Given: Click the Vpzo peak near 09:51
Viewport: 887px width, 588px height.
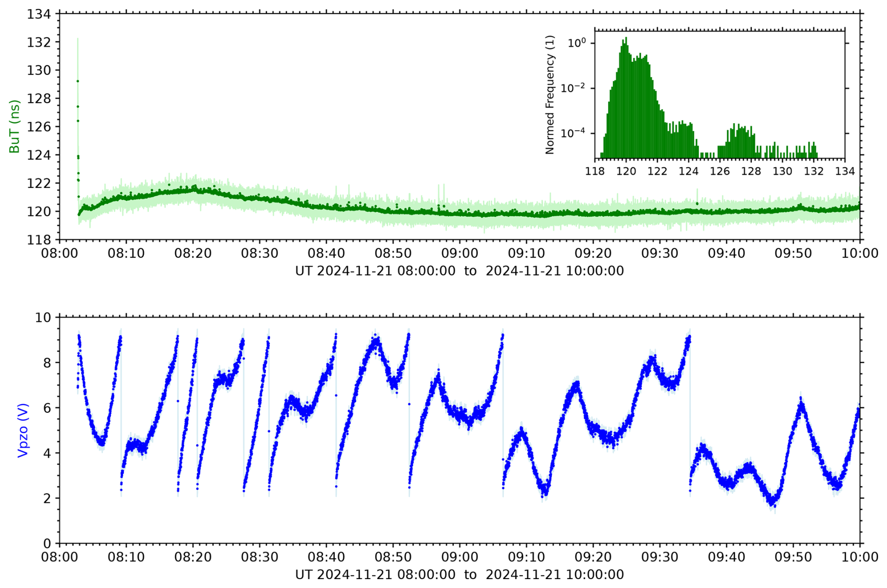Looking at the screenshot, I should tap(801, 399).
